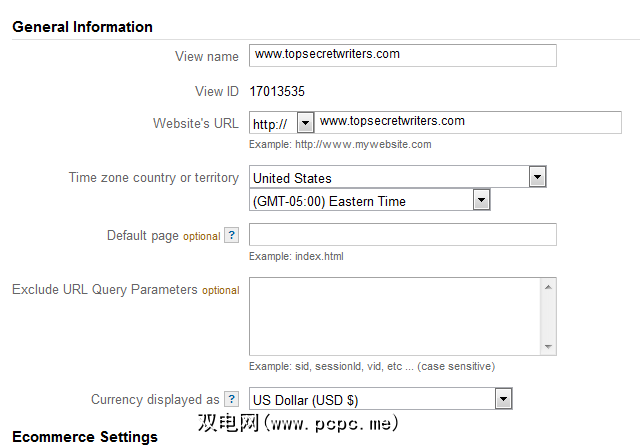Open the US Dollar currency dropdown
Screen dimensions: 640x446
(503, 400)
